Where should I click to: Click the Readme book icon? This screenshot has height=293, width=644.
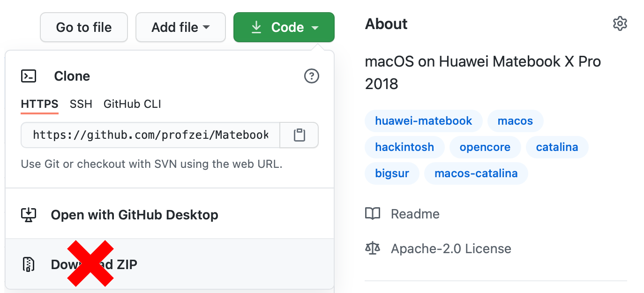click(x=373, y=214)
